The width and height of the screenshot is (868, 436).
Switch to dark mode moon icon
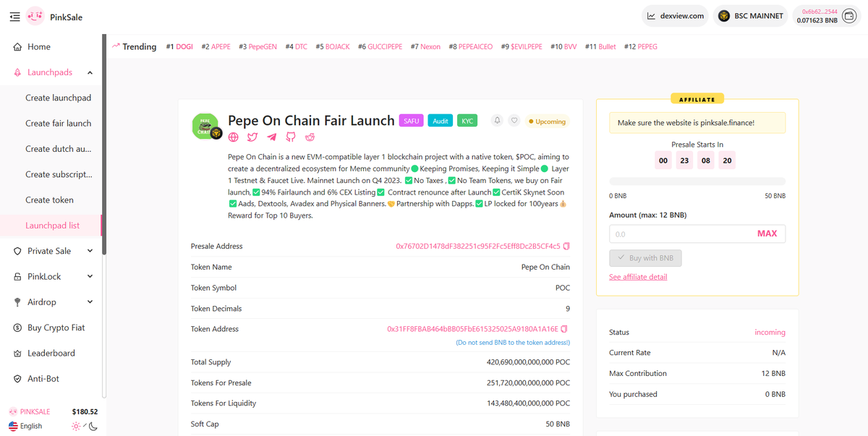pyautogui.click(x=93, y=426)
